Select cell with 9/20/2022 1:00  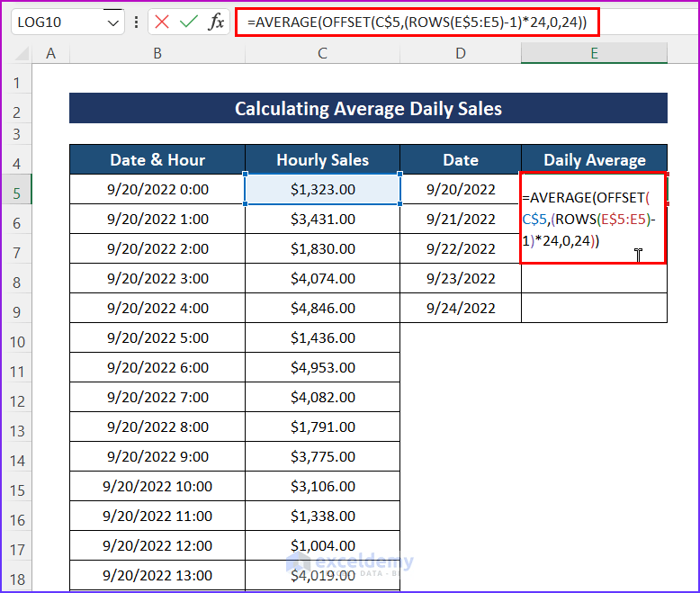pos(157,219)
